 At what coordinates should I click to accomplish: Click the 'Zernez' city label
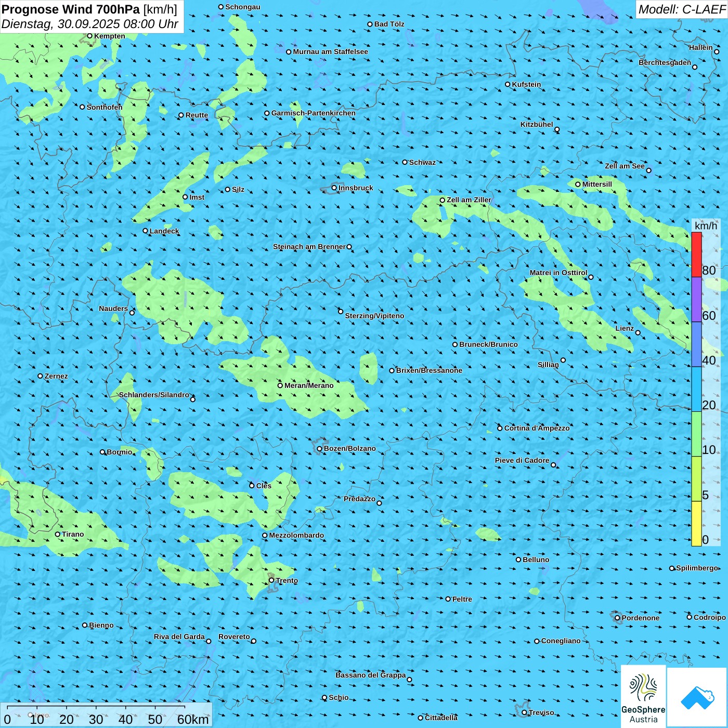click(x=56, y=376)
